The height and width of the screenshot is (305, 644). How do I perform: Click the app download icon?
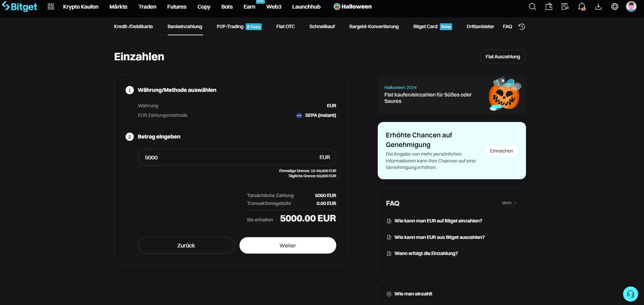(x=598, y=7)
